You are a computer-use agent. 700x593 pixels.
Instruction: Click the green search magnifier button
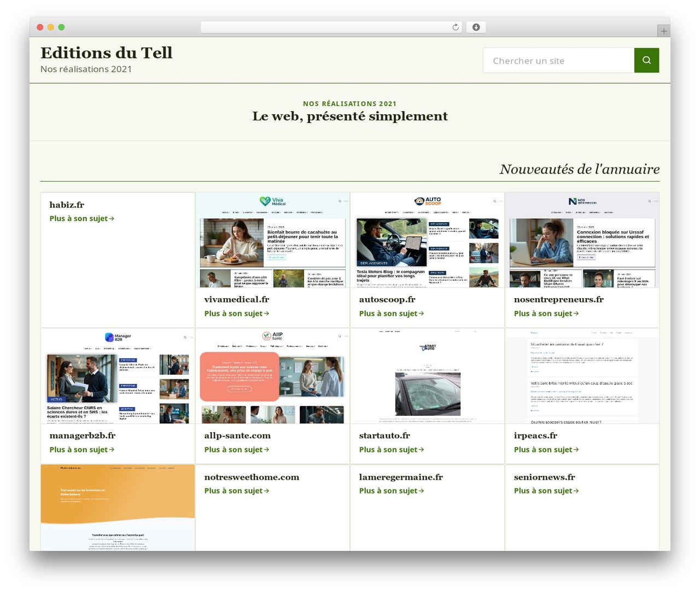click(x=646, y=60)
